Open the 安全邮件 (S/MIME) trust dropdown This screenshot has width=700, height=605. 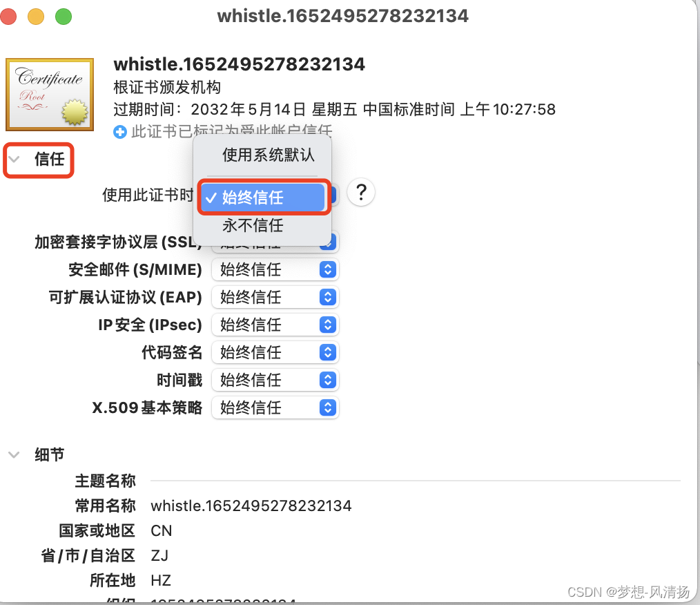tap(275, 269)
